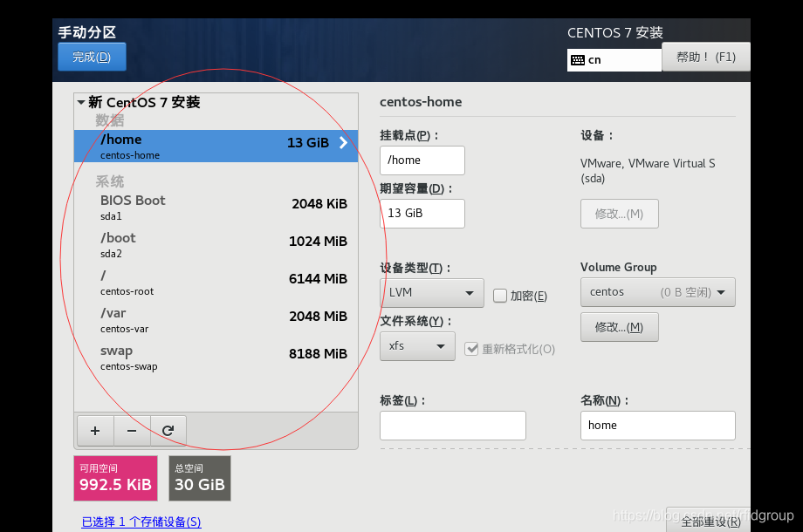The height and width of the screenshot is (532, 803).
Task: Select the / centos-root partition row
Action: [x=216, y=283]
